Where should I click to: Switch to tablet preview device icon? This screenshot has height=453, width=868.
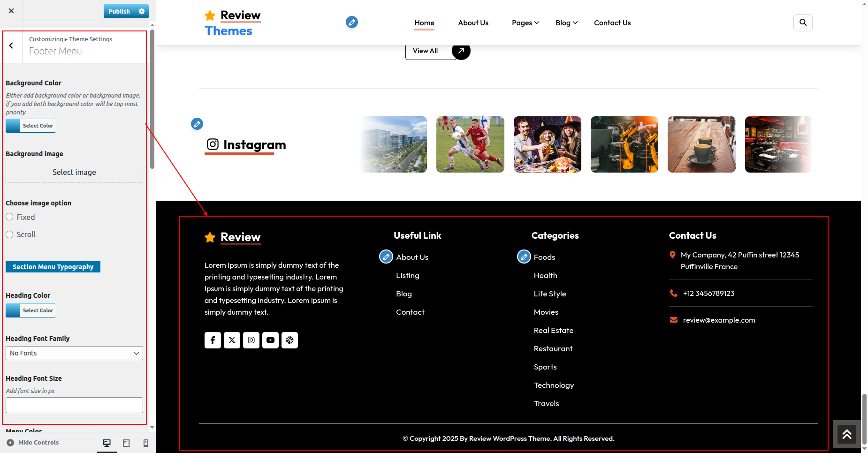pos(126,443)
